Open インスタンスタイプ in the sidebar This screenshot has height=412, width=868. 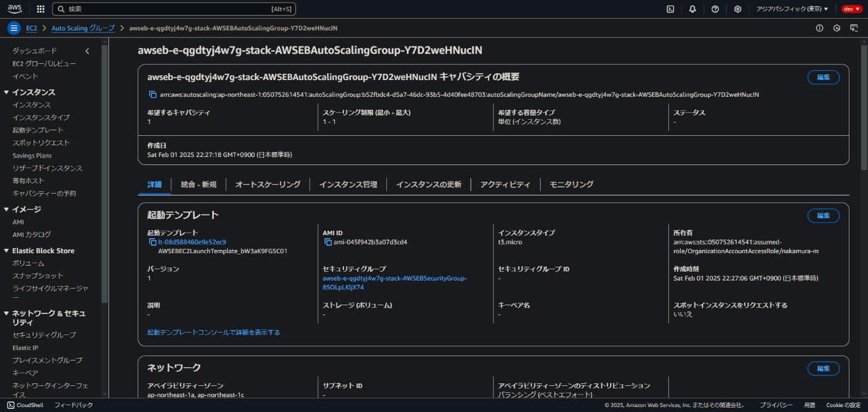coord(41,117)
